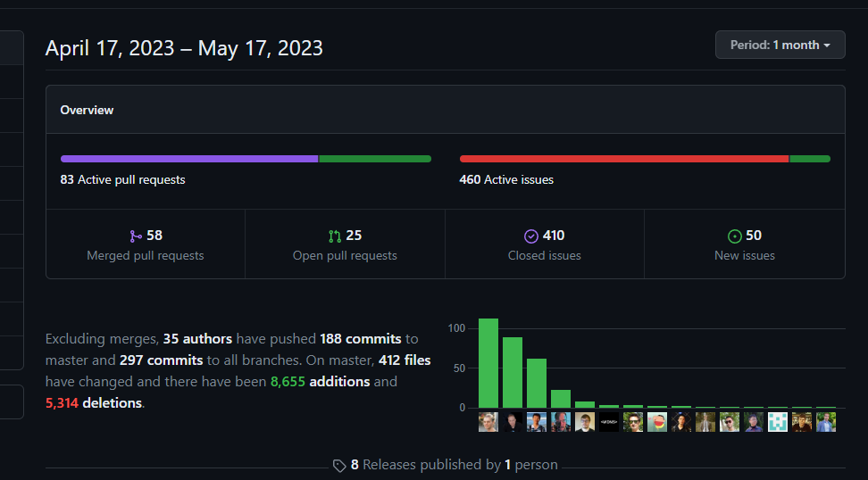The height and width of the screenshot is (480, 868).
Task: Click the tag icon beside 8 Releases
Action: 339,465
